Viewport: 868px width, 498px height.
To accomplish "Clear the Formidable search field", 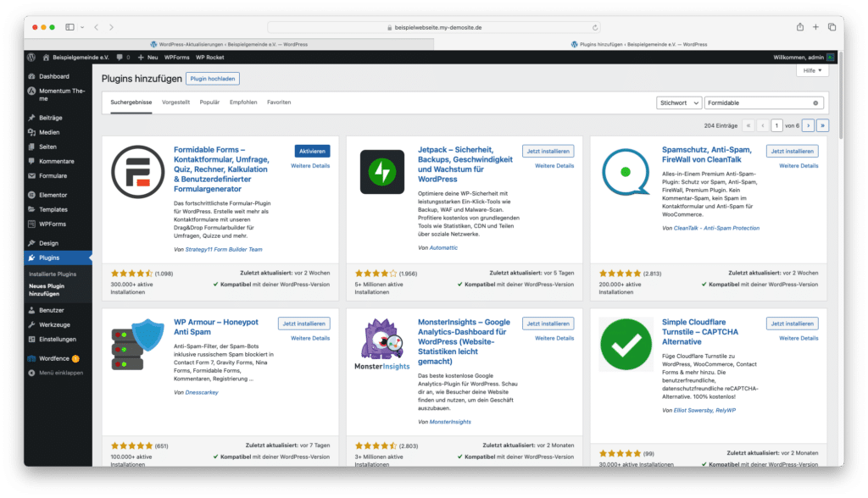I will coord(815,103).
